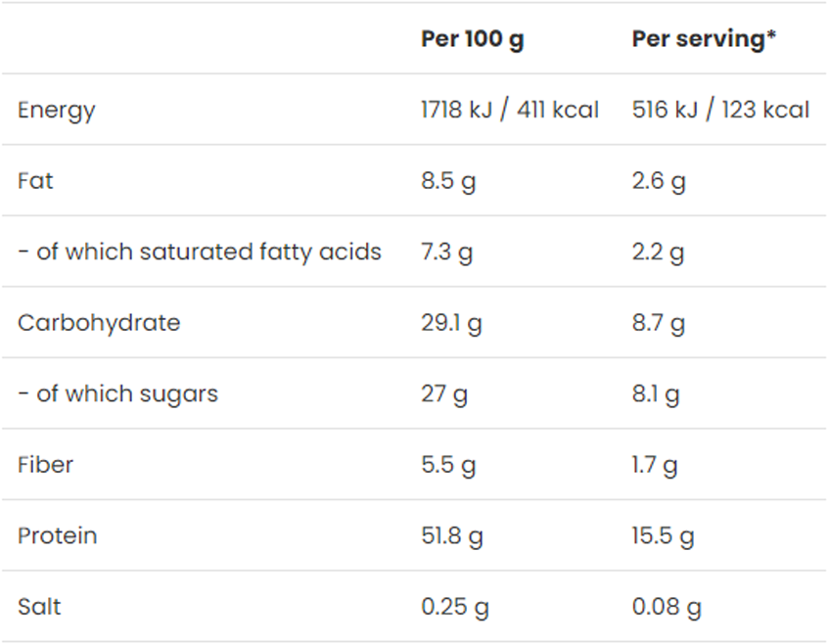Click the "of which sugars" label
Screen dimensions: 828x644
[117, 393]
